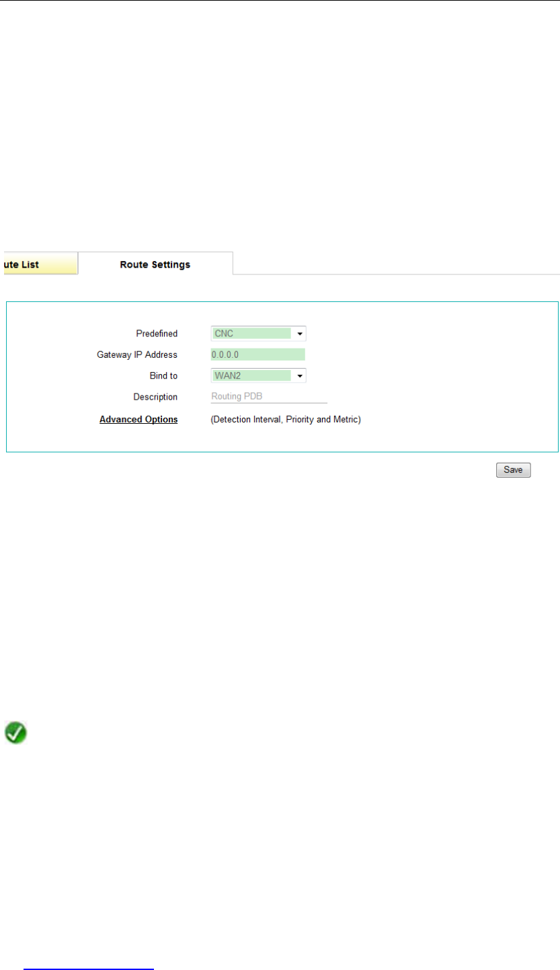Click the green checkmark icon
Viewport: 560px width, 970px height.
[x=16, y=733]
